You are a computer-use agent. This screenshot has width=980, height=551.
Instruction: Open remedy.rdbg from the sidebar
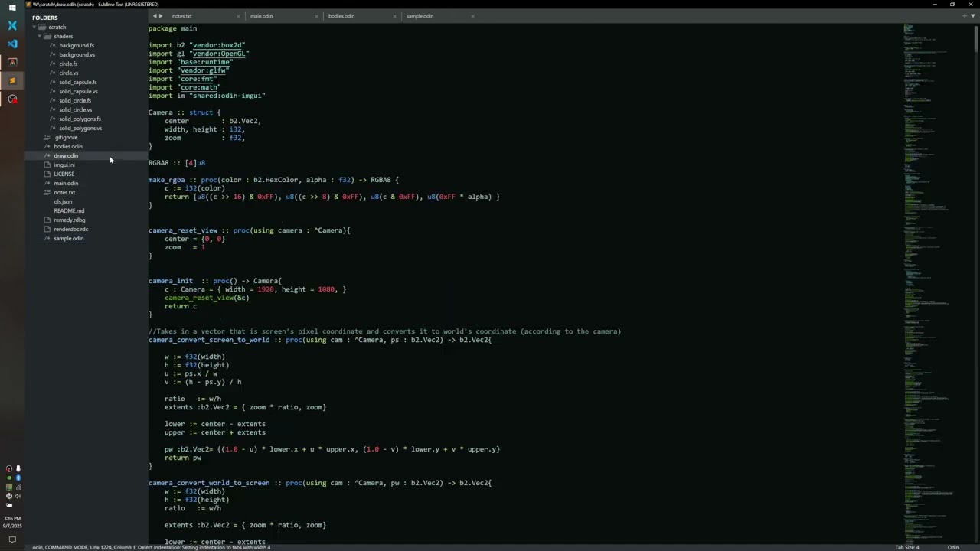pyautogui.click(x=69, y=220)
